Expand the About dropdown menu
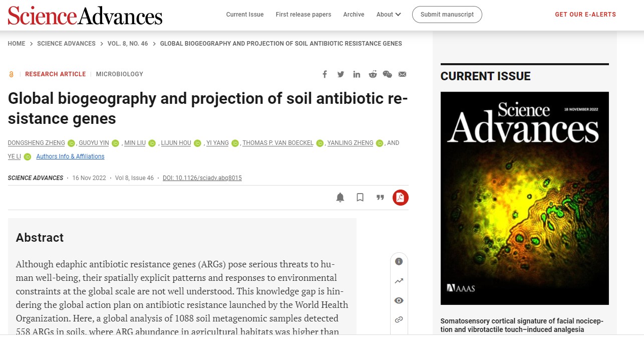 [x=389, y=15]
